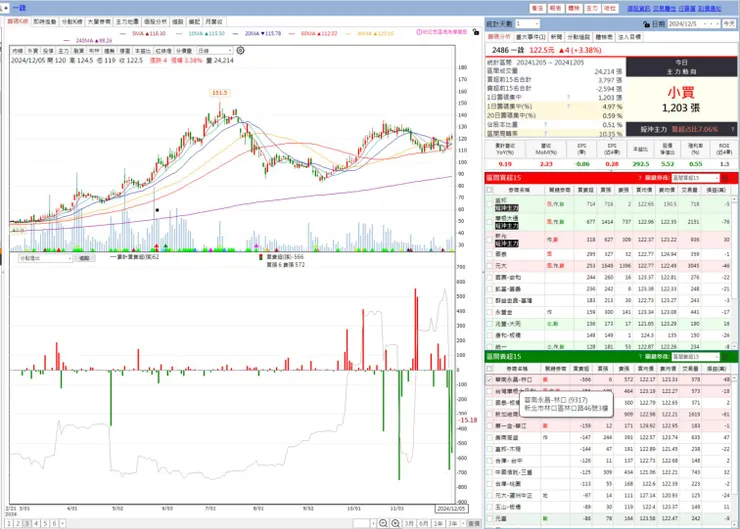Click the help icon beside 個股本比重

pyautogui.click(x=546, y=125)
